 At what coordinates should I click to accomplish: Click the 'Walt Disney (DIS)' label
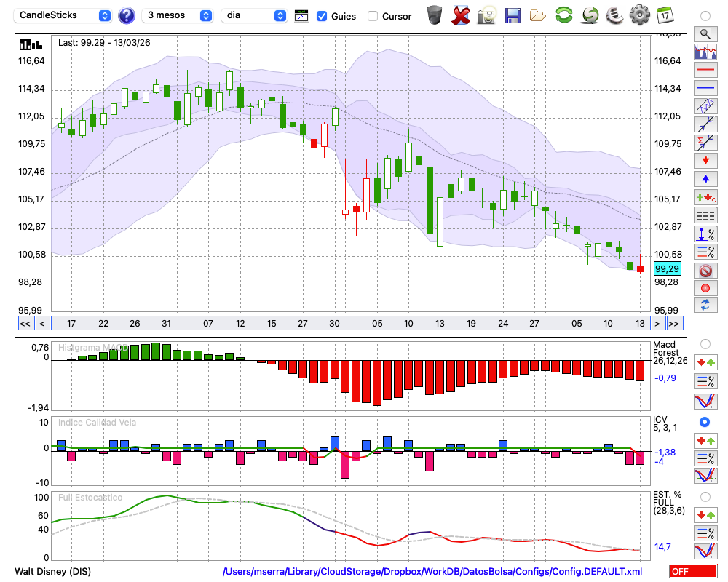click(53, 571)
